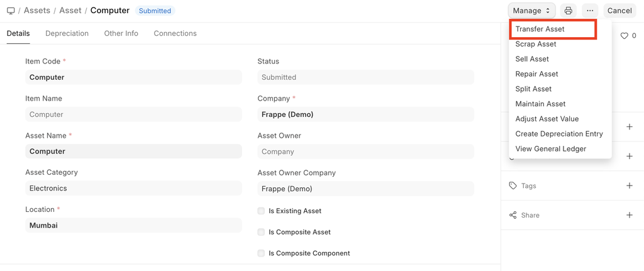644x271 pixels.
Task: Select Transfer Asset from the Manage menu
Action: 540,29
